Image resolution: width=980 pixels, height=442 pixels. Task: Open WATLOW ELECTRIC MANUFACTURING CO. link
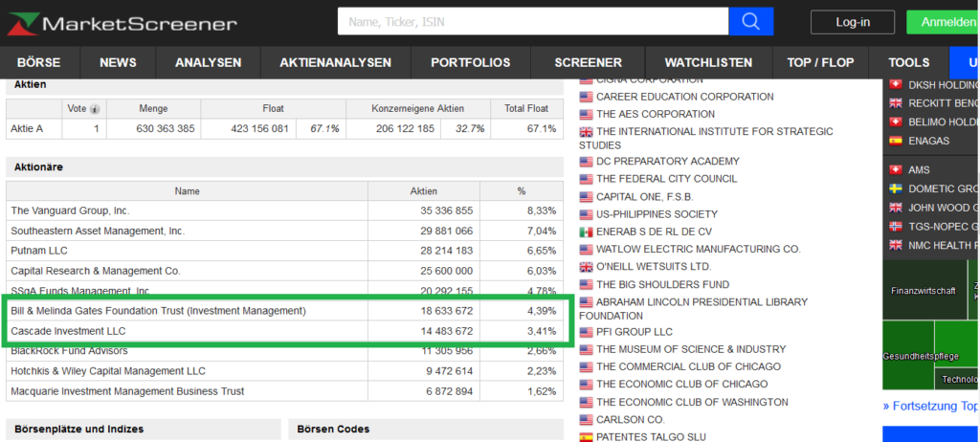[698, 250]
